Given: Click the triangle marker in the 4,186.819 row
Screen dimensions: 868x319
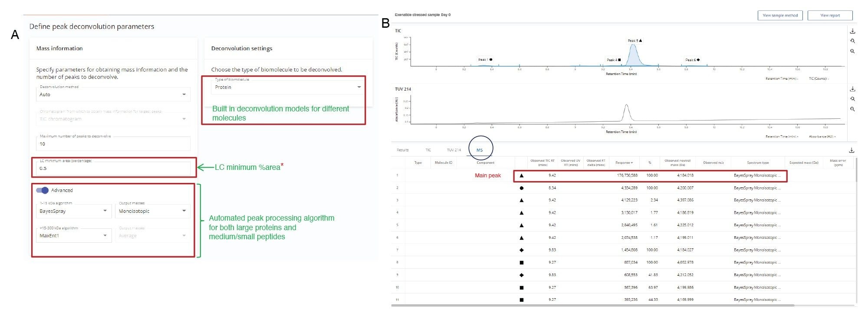Looking at the screenshot, I should pyautogui.click(x=521, y=213).
